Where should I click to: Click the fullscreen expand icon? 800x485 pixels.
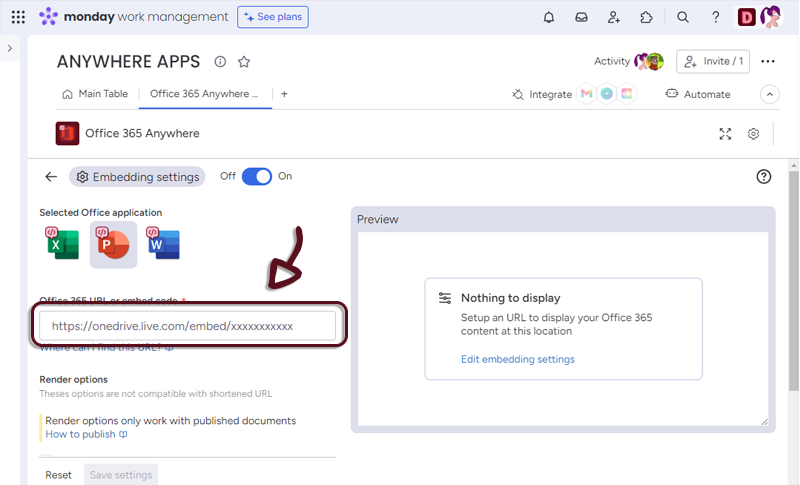tap(726, 134)
